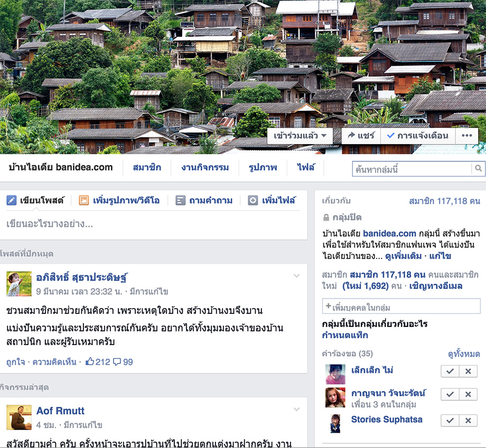The height and width of the screenshot is (448, 486).
Task: Switch to the สมาชิก members tab
Action: (x=147, y=167)
